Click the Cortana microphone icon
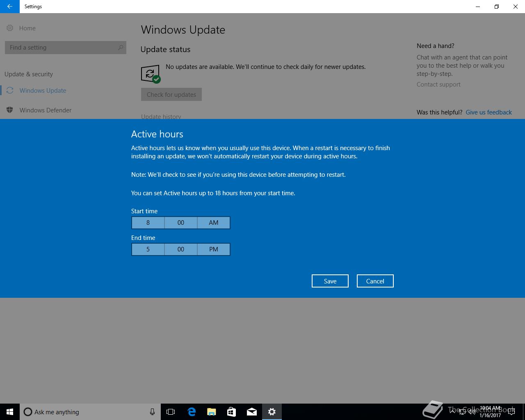Image resolution: width=525 pixels, height=420 pixels. [x=152, y=412]
